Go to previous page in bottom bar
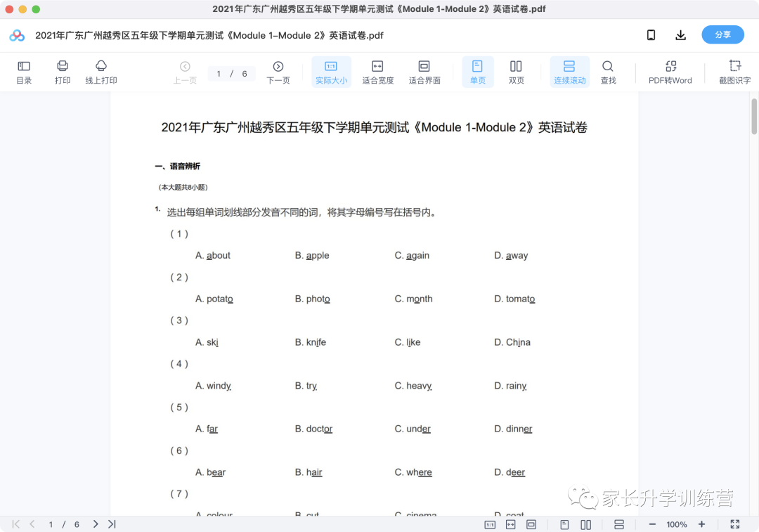The width and height of the screenshot is (759, 532). pos(32,524)
